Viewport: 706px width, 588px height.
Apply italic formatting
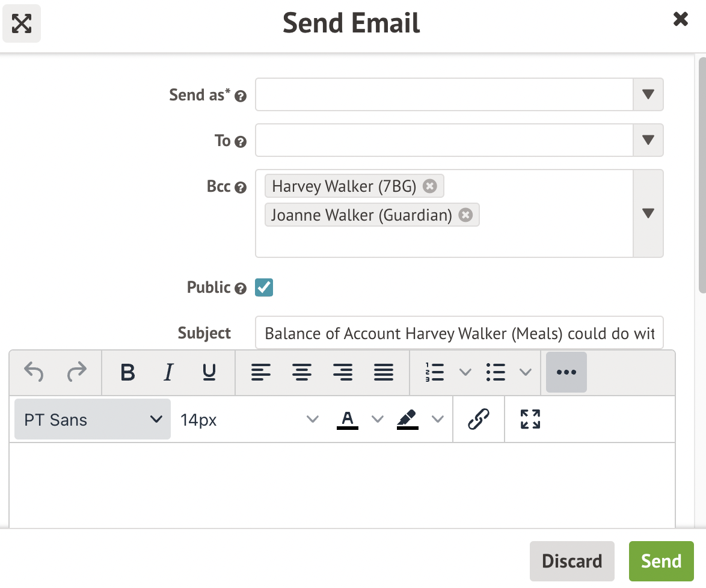168,373
